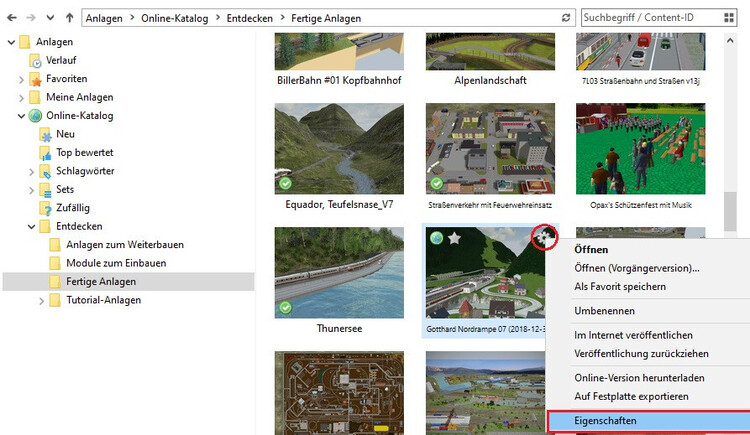Collapse the Online-Katalog tree node
Viewport: 750px width, 435px height.
coord(22,116)
